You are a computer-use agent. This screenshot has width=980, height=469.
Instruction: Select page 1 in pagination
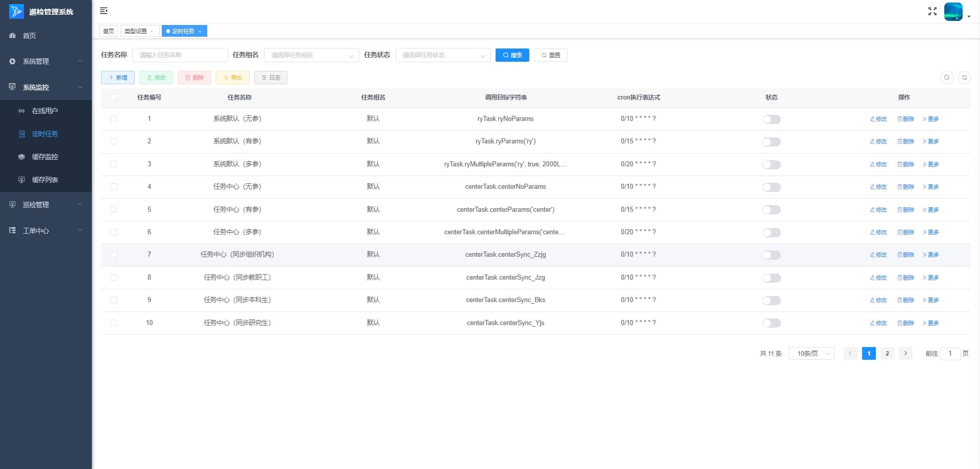click(869, 354)
